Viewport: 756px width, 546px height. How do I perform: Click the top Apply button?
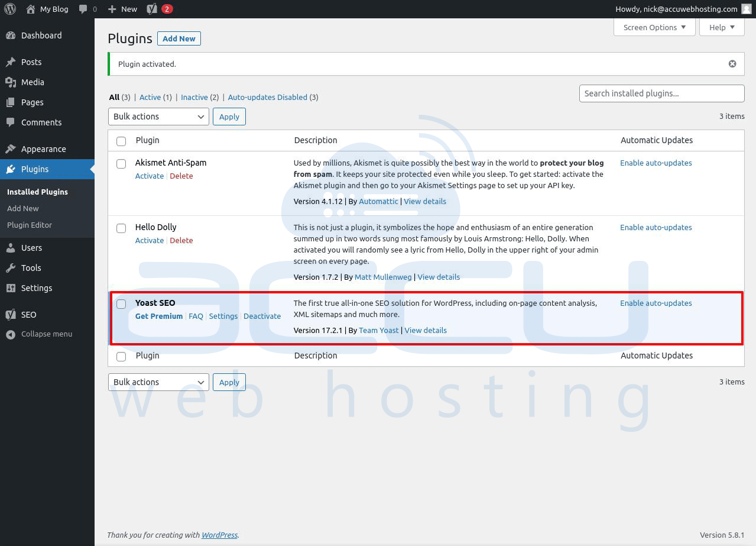229,117
